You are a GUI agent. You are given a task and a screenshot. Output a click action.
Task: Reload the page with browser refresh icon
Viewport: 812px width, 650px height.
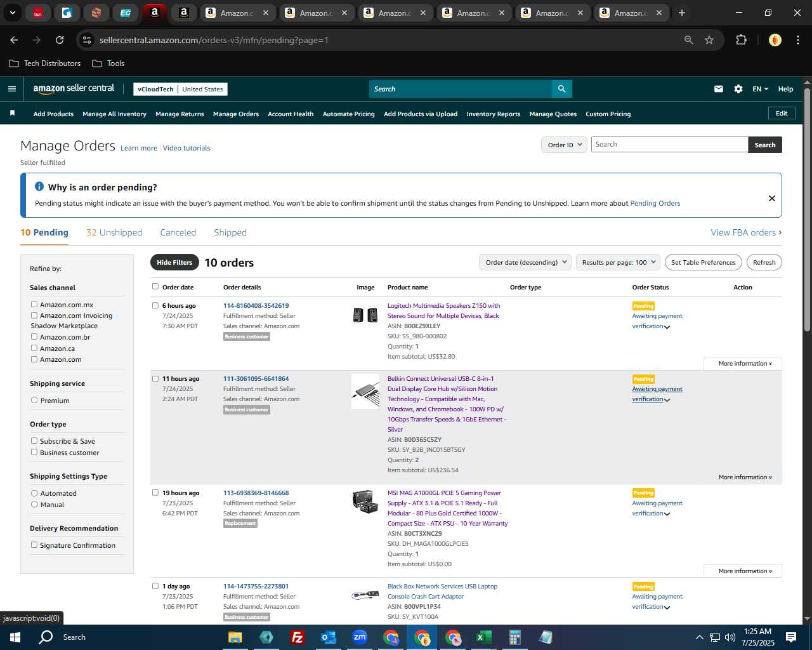click(x=60, y=40)
